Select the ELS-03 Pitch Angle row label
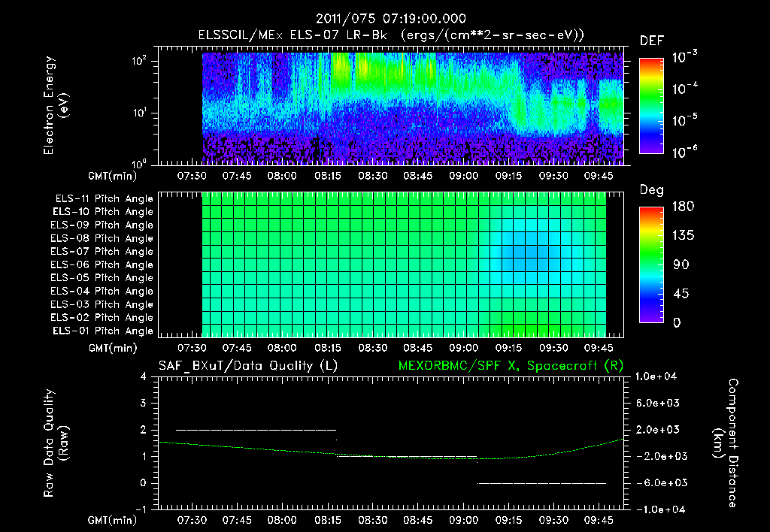The height and width of the screenshot is (532, 770). click(x=102, y=305)
